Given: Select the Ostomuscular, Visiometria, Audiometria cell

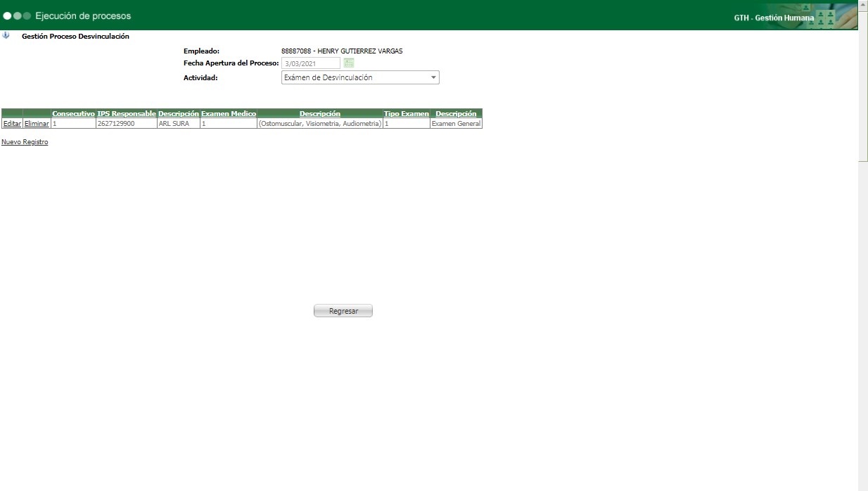Looking at the screenshot, I should point(320,124).
